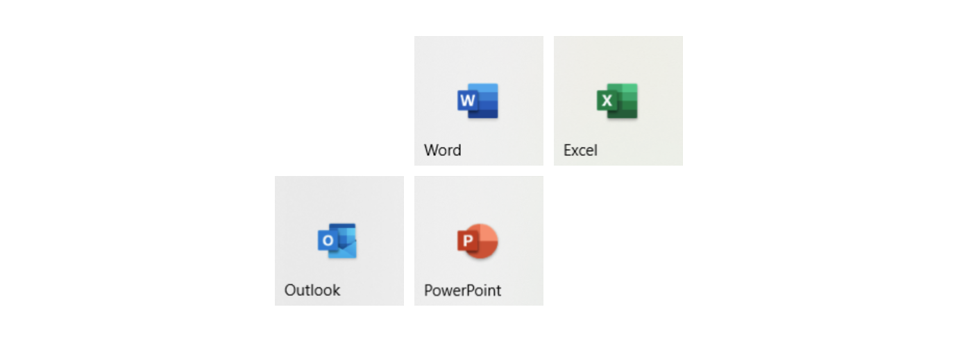Click the blue Word app icon
The width and height of the screenshot is (980, 350).
(x=478, y=101)
